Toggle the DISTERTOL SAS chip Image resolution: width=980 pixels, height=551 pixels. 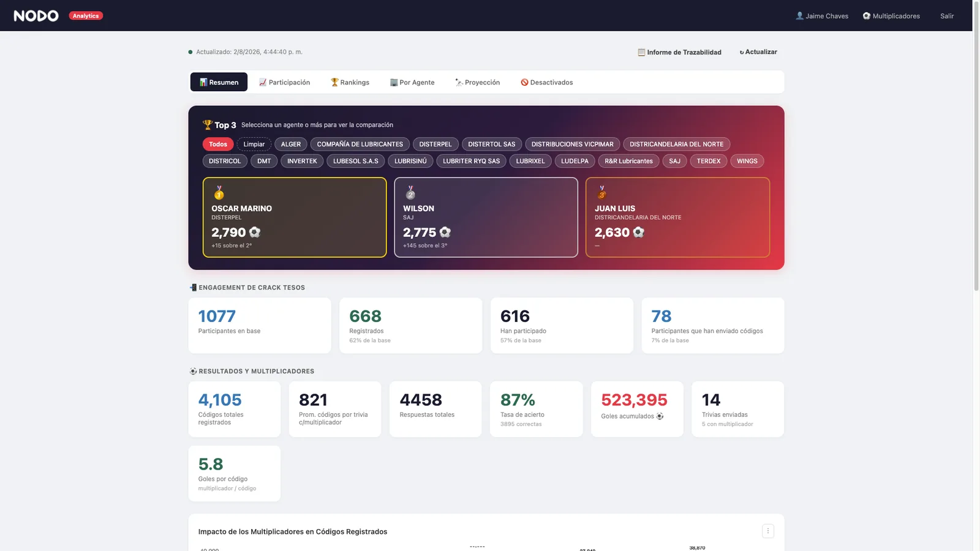tap(492, 144)
